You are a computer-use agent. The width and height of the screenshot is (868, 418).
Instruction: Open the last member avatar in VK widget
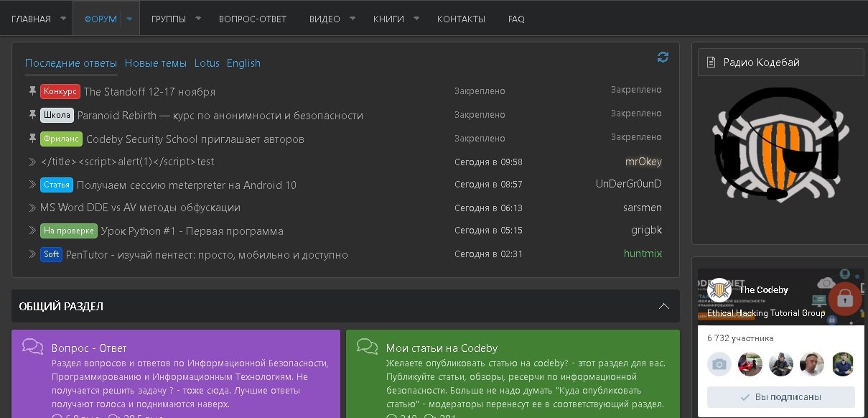843,364
